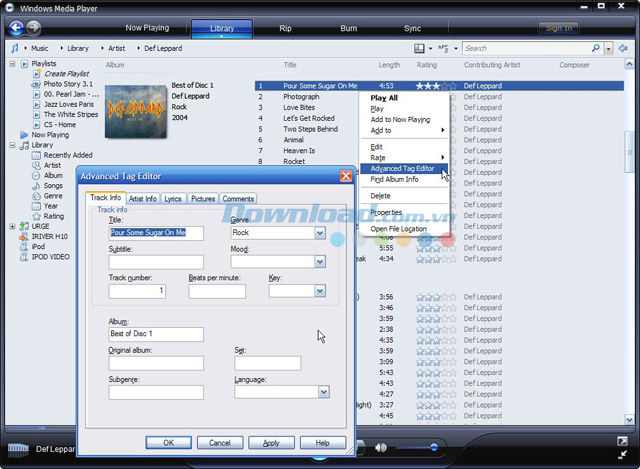This screenshot has height=469, width=640.
Task: Click the Title input field
Action: click(x=156, y=233)
